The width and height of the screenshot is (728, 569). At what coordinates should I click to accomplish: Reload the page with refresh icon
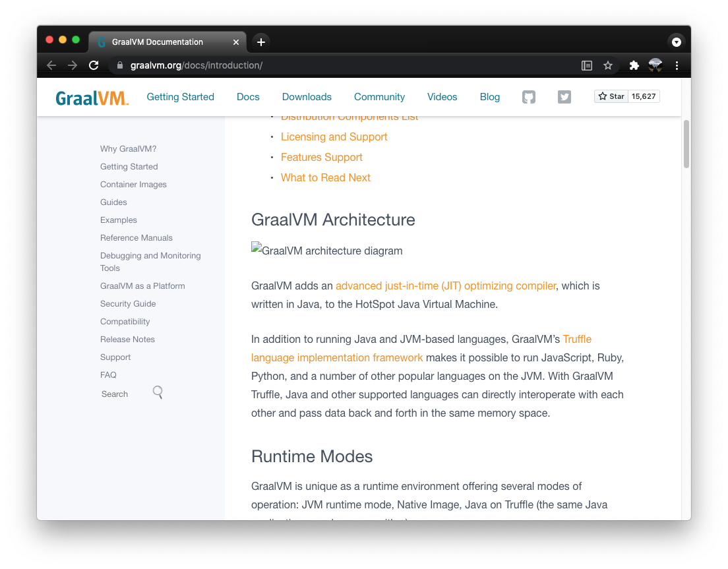tap(94, 65)
